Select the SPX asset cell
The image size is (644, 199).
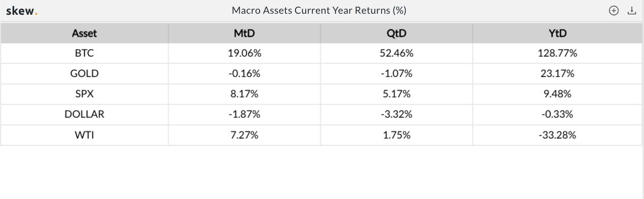pyautogui.click(x=84, y=94)
